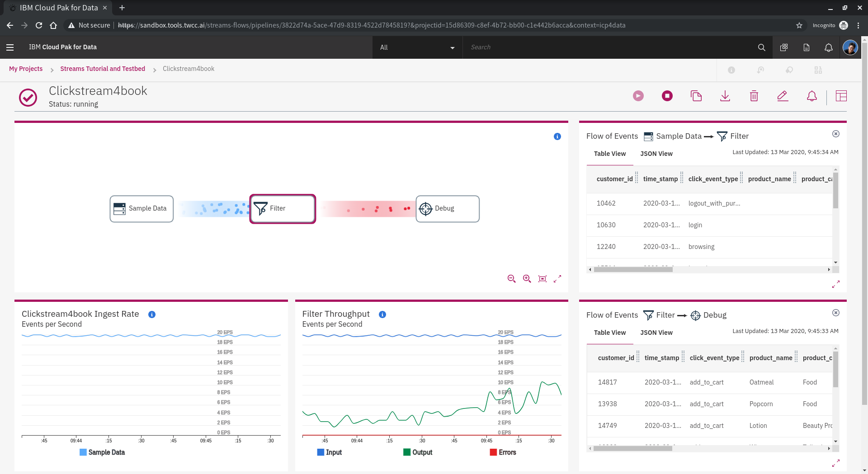Zoom out the pipeline canvas
This screenshot has height=474, width=868.
click(x=511, y=279)
